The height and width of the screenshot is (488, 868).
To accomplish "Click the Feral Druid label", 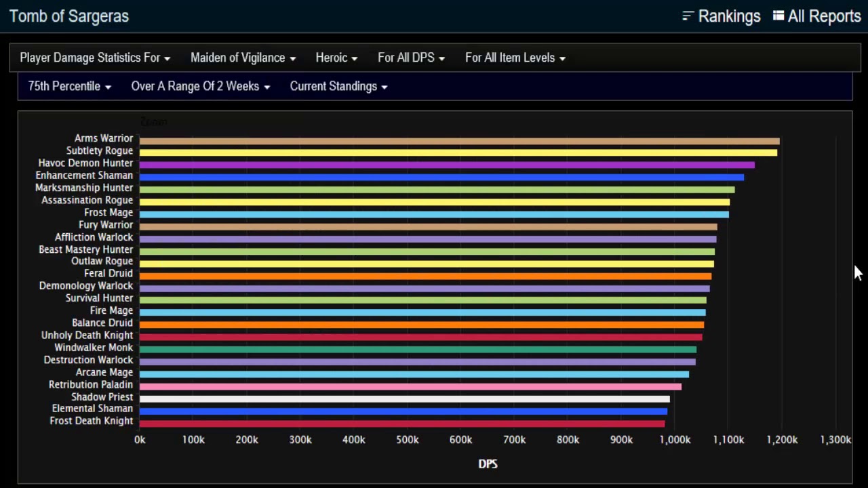I will (108, 273).
